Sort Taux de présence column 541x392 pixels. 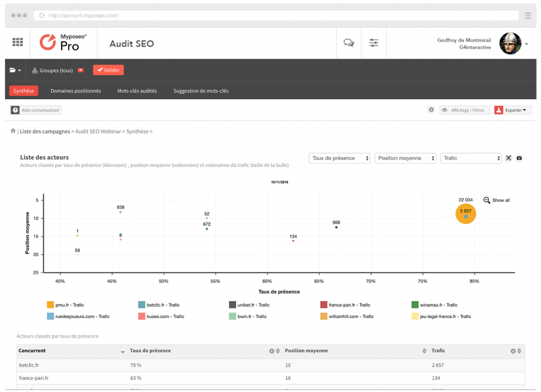click(278, 351)
